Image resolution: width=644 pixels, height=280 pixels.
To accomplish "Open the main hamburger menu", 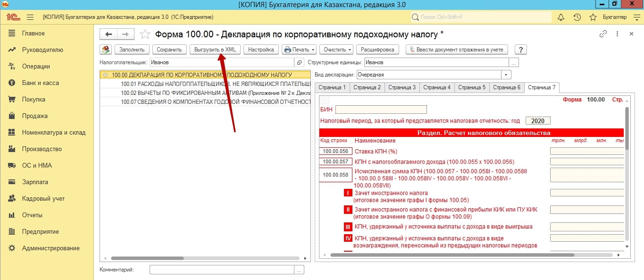I will click(30, 17).
